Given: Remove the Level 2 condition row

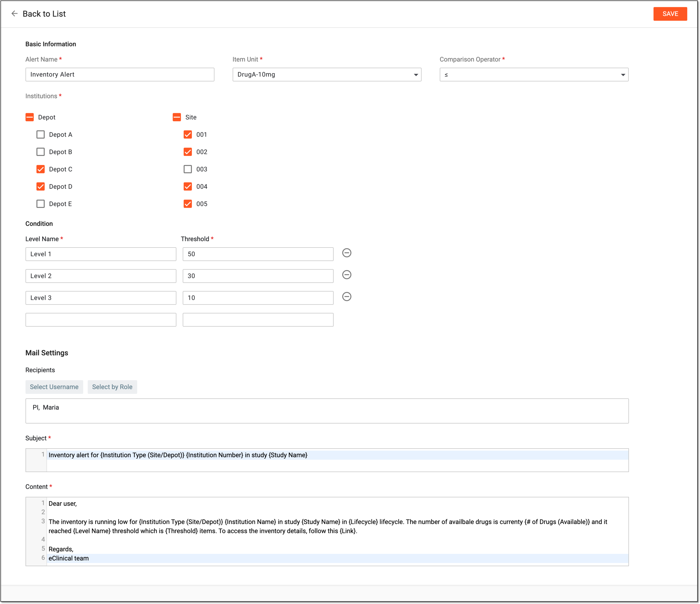Looking at the screenshot, I should point(347,275).
